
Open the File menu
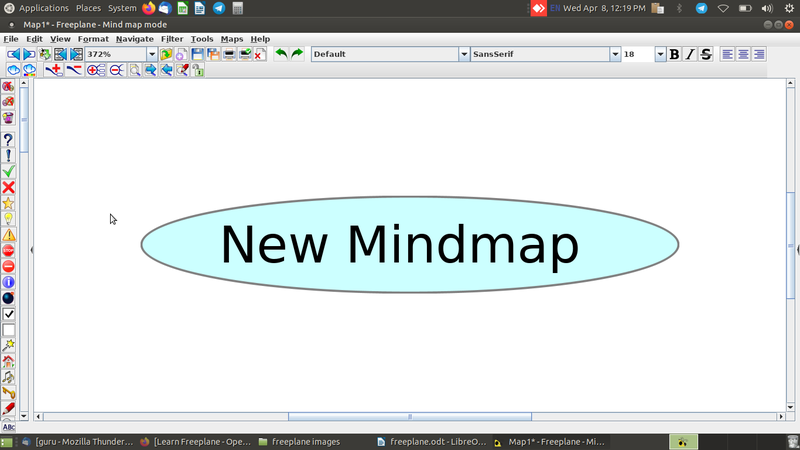pos(11,39)
